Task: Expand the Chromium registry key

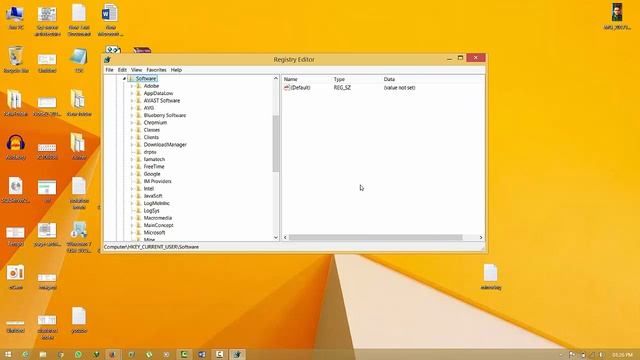Action: click(x=132, y=123)
